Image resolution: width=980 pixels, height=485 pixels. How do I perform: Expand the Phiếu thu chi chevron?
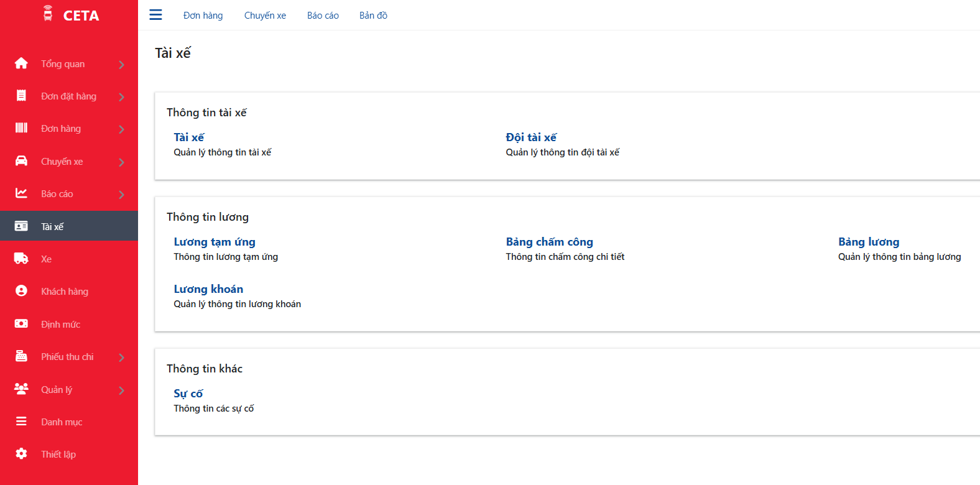pyautogui.click(x=121, y=358)
